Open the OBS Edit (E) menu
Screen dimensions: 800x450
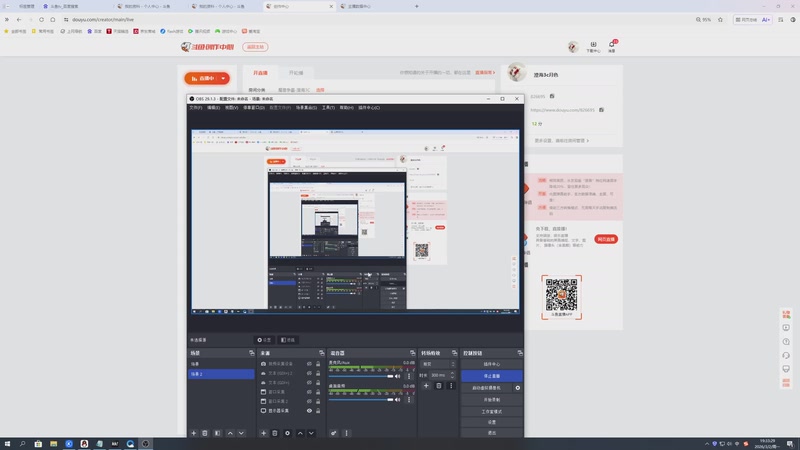point(213,108)
